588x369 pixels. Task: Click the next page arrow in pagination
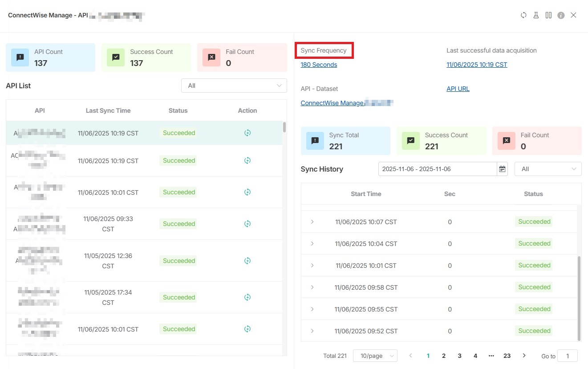tap(524, 356)
